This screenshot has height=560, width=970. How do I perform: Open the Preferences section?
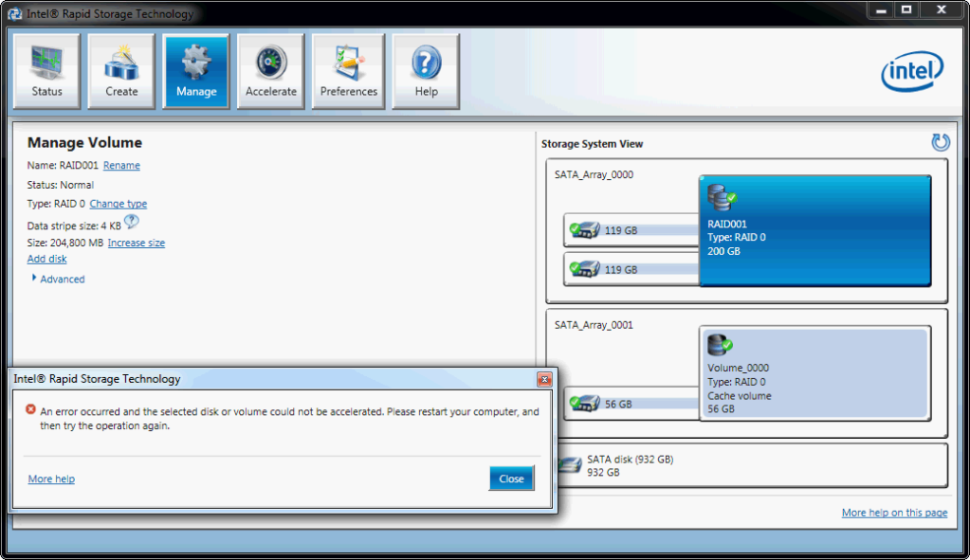(348, 71)
